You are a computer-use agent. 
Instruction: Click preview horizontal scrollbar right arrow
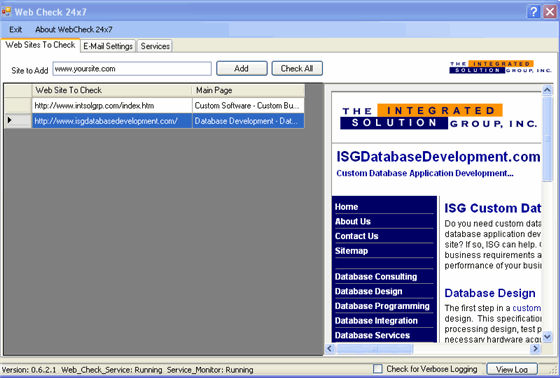click(535, 348)
